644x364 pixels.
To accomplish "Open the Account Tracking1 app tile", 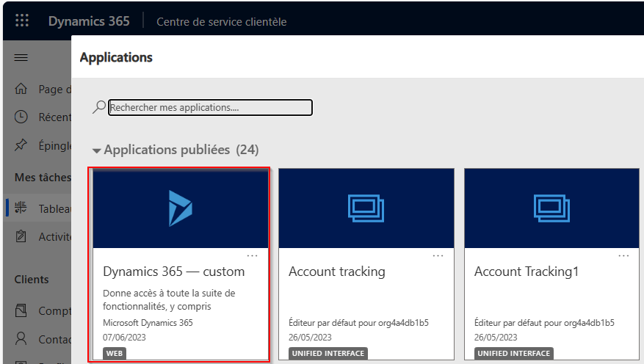I will pyautogui.click(x=551, y=264).
